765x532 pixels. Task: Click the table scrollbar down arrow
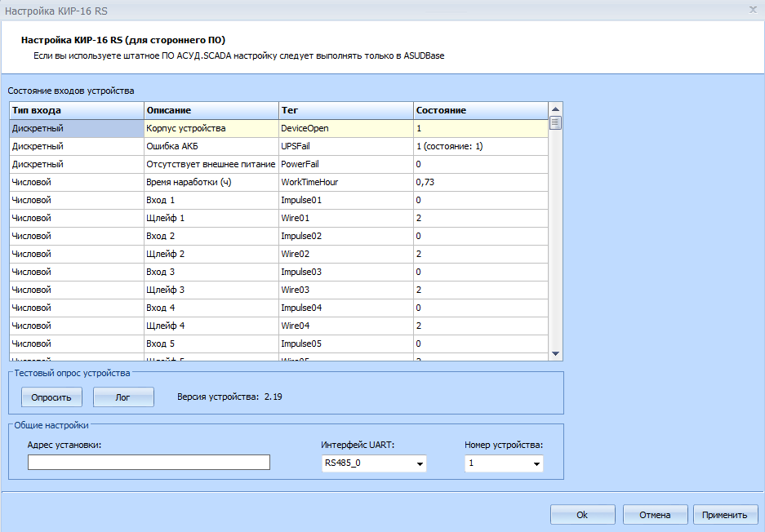(555, 353)
